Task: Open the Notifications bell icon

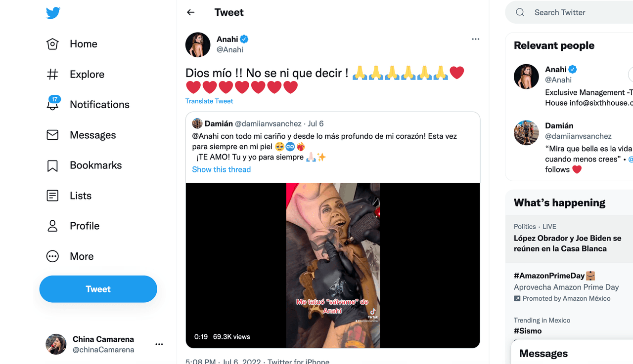Action: point(52,104)
